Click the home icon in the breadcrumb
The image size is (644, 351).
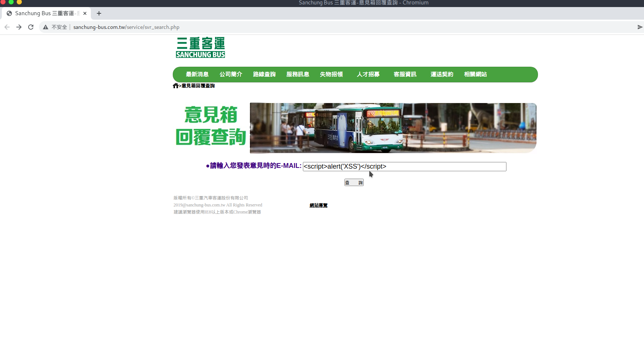pos(176,86)
